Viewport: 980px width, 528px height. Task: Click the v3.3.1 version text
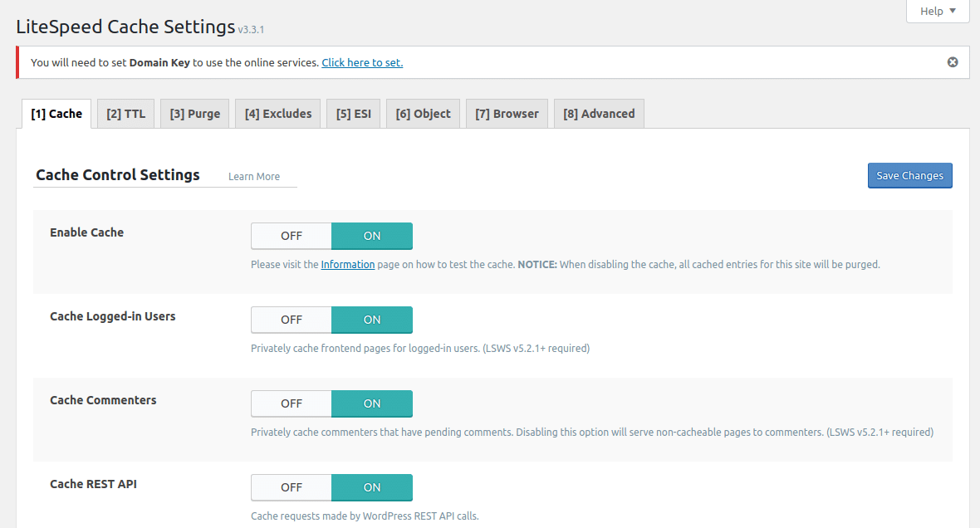[251, 29]
